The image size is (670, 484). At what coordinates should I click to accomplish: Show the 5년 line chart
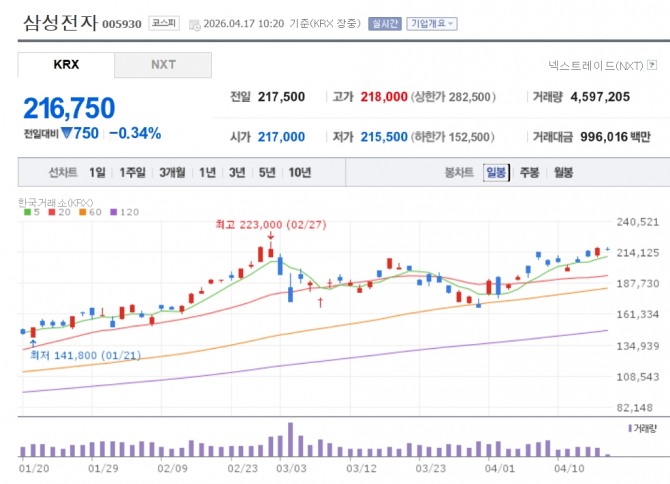pos(267,172)
